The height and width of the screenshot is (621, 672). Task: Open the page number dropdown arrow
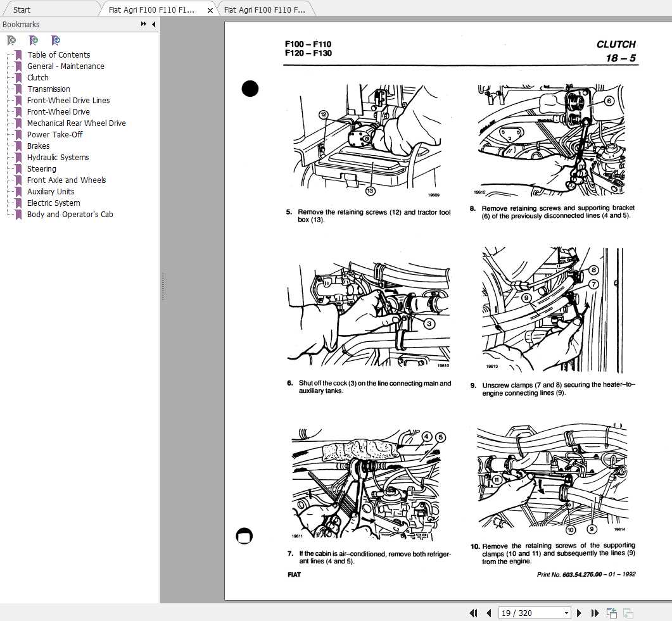[567, 613]
